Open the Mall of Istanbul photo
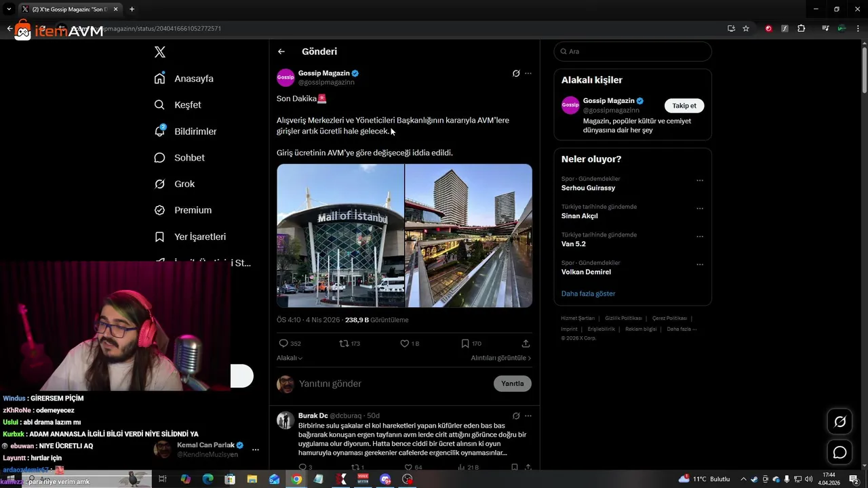This screenshot has width=868, height=488. (340, 236)
